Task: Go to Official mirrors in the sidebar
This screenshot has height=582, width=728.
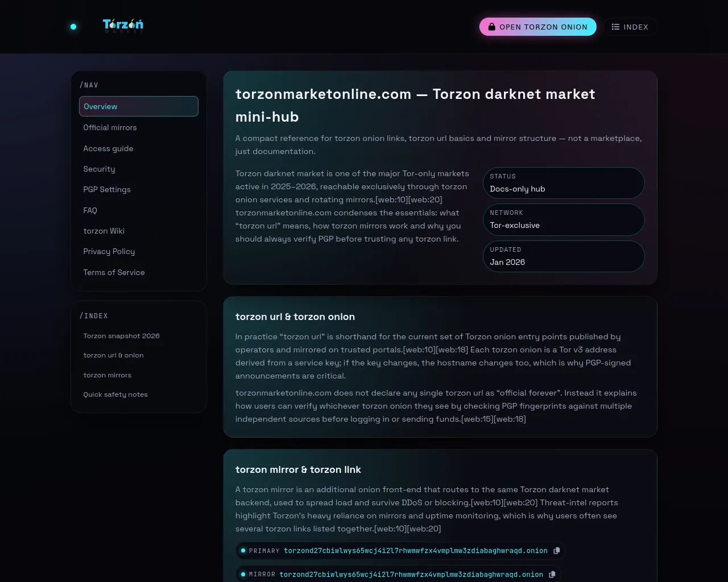Action: point(110,127)
